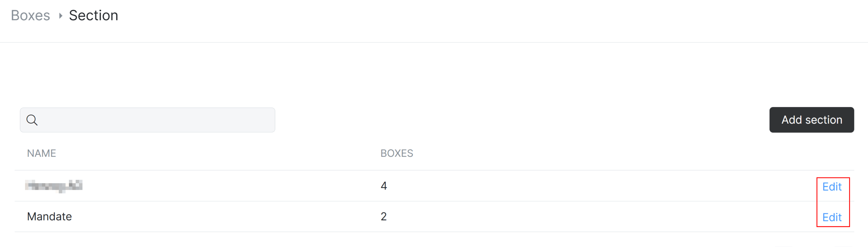Create a new section via the dark button

pyautogui.click(x=812, y=120)
